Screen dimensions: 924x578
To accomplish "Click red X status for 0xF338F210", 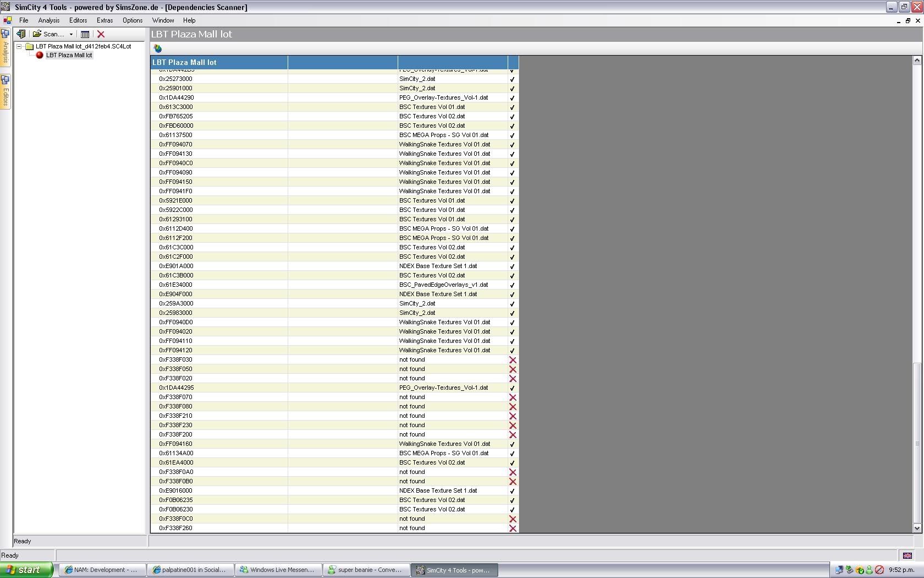I will pyautogui.click(x=513, y=416).
